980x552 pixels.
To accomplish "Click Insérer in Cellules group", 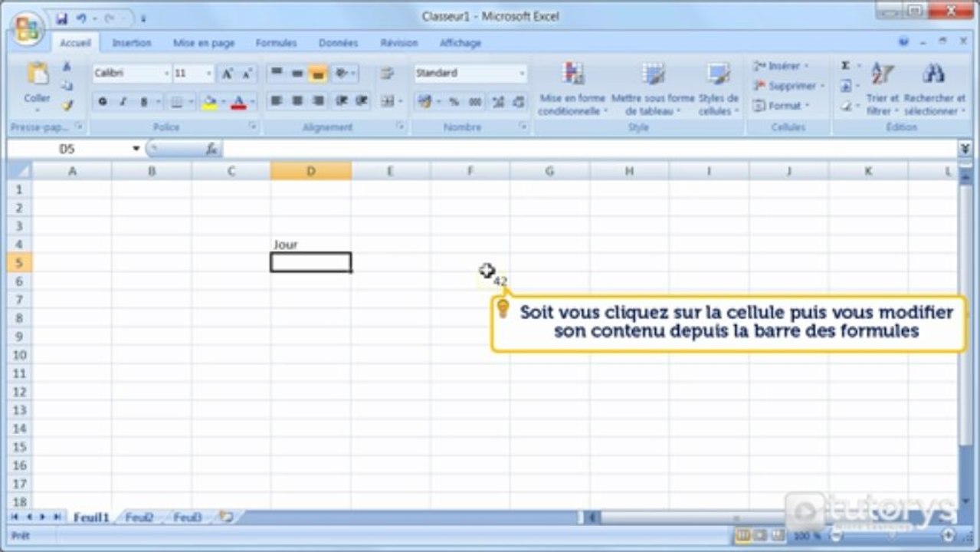I will (x=780, y=67).
